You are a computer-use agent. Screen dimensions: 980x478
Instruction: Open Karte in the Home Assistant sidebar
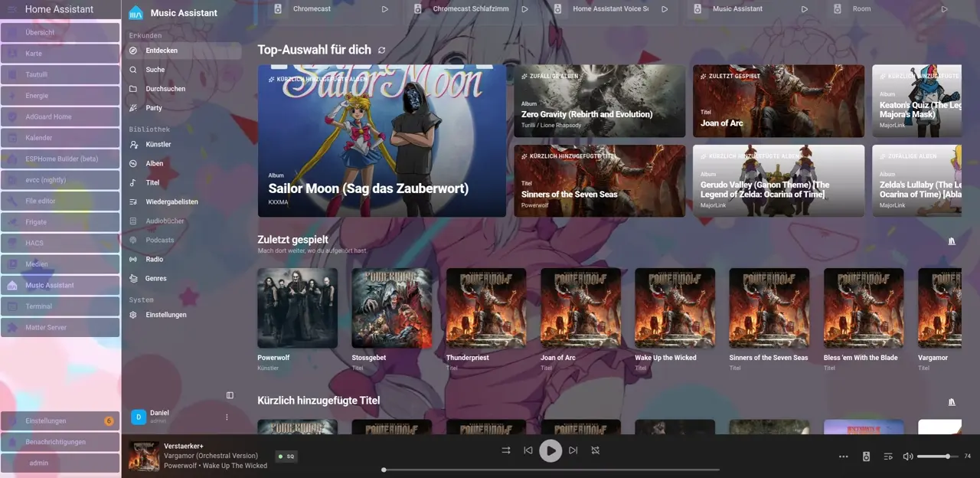(x=60, y=54)
